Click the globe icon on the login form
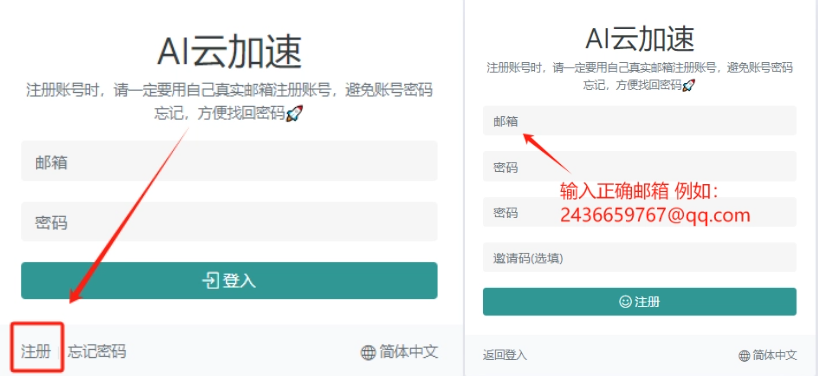The width and height of the screenshot is (819, 376). click(368, 352)
